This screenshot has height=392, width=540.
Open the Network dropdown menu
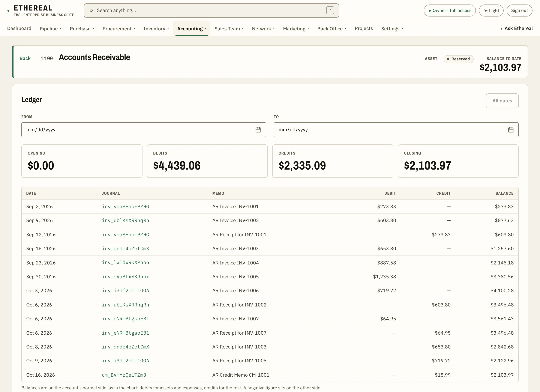coord(263,29)
